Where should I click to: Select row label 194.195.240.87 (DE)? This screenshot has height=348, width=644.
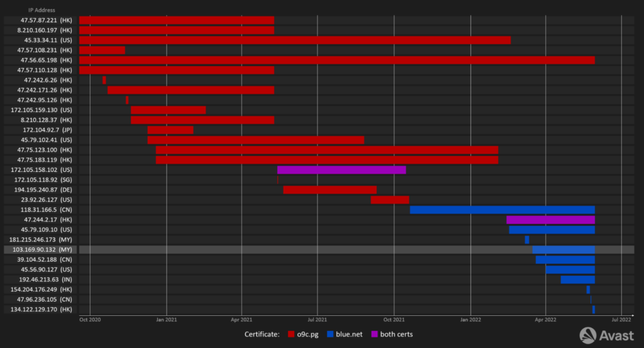43,190
